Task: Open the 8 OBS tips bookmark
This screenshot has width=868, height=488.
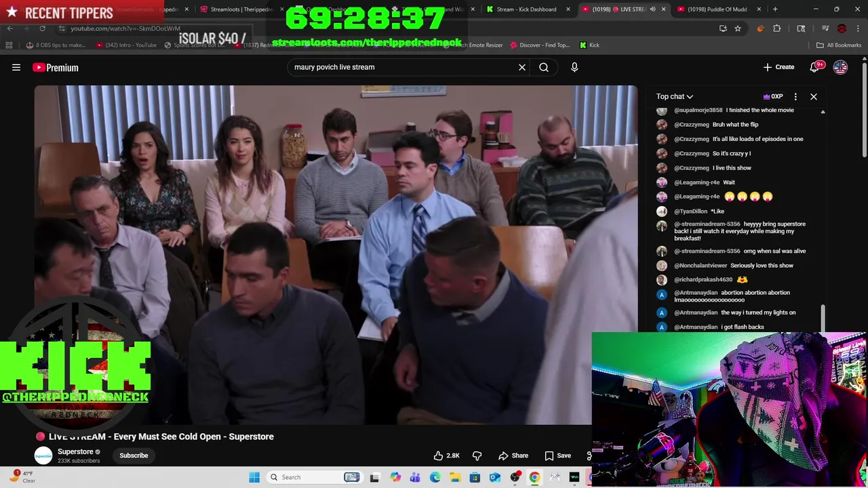Action: coord(56,45)
